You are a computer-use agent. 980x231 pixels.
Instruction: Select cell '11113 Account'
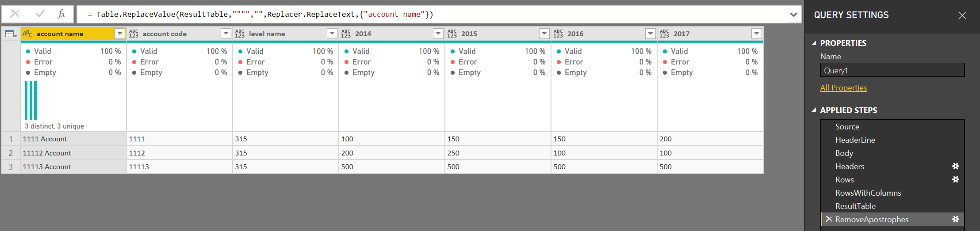point(73,167)
